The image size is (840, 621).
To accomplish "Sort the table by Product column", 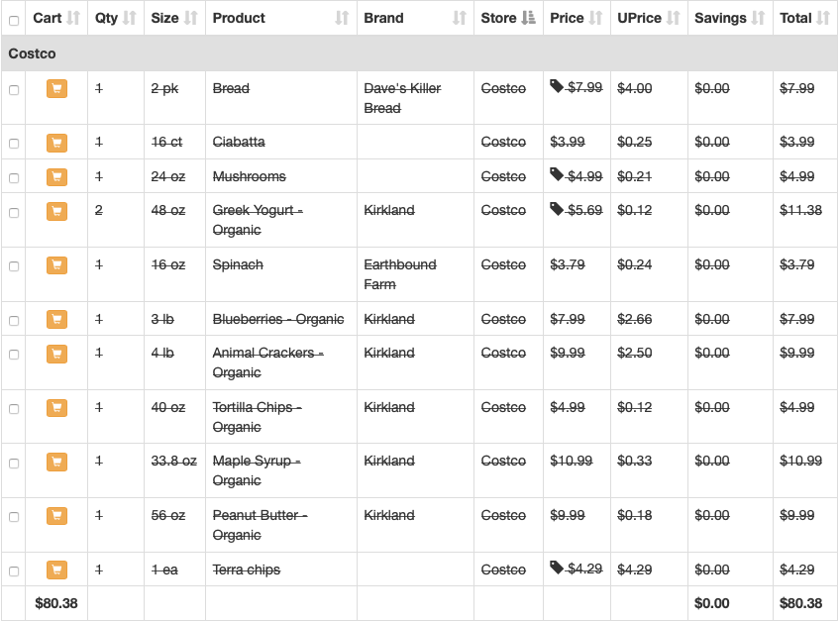I will click(x=342, y=18).
